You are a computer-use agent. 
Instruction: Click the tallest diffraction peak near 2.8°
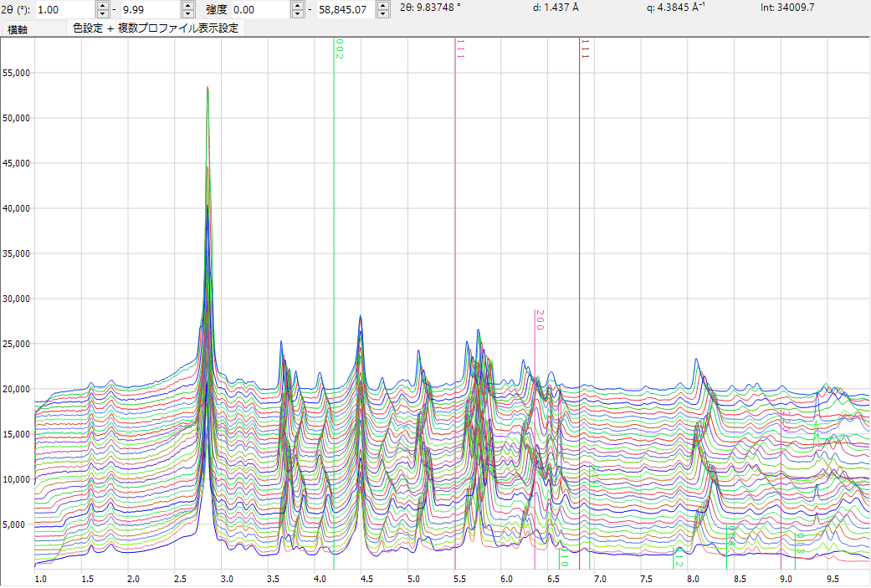coord(207,88)
